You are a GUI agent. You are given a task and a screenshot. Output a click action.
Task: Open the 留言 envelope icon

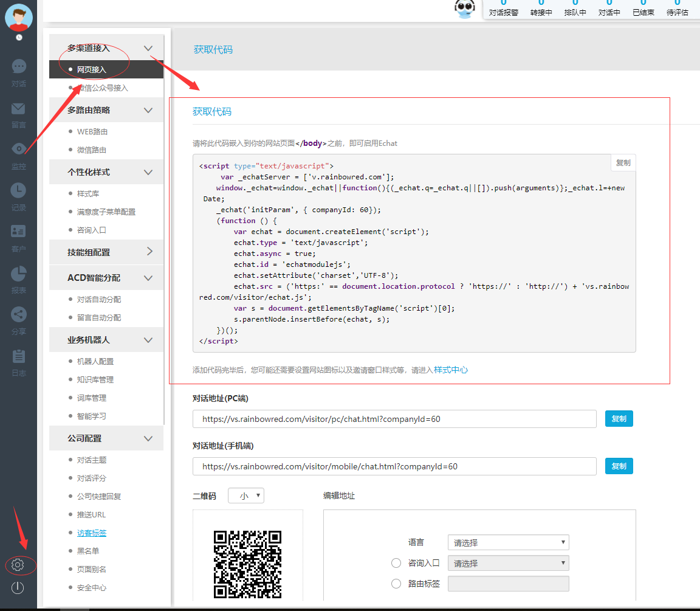pos(18,109)
